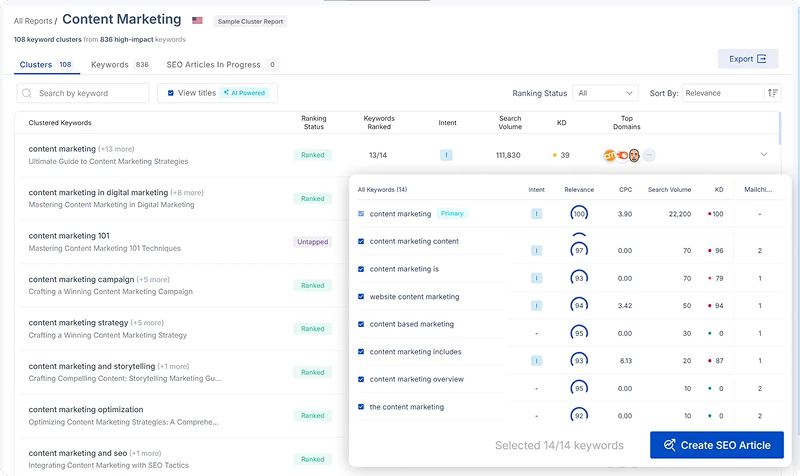Click intent badge for content marketing content
800x476 pixels.
click(x=536, y=250)
